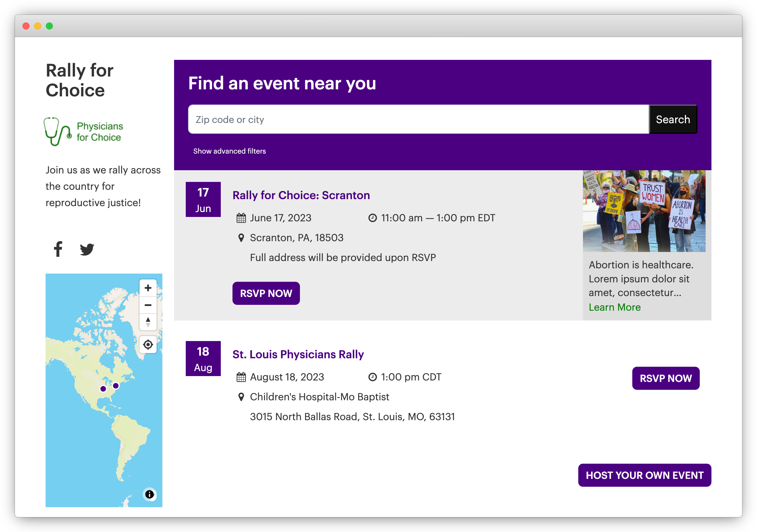The image size is (757, 532).
Task: Click the Facebook icon in the sidebar
Action: [x=58, y=250]
